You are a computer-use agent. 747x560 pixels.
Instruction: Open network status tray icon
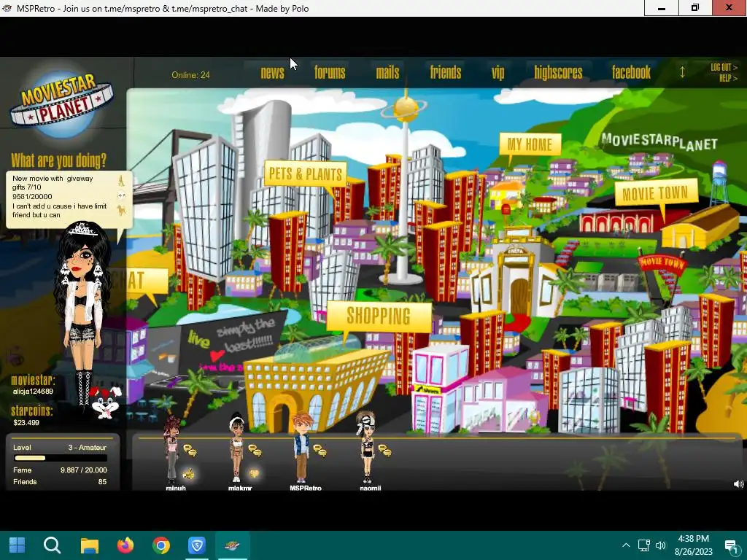[x=644, y=545]
